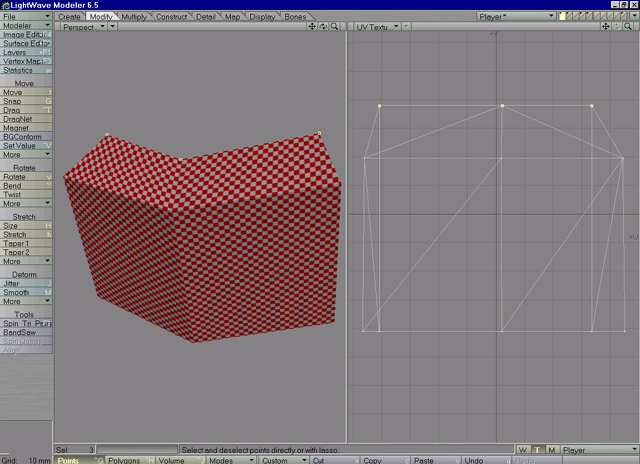Activate the Taper 1 tool

click(x=26, y=244)
